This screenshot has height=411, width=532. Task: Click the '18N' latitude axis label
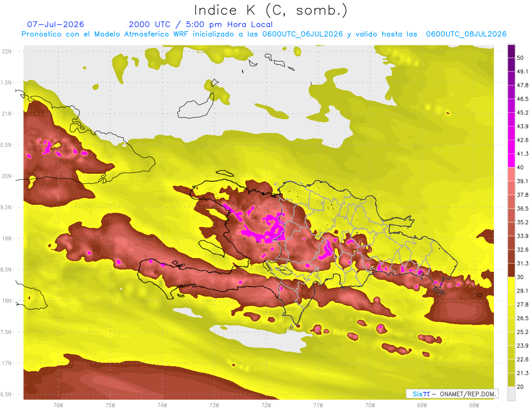click(7, 301)
